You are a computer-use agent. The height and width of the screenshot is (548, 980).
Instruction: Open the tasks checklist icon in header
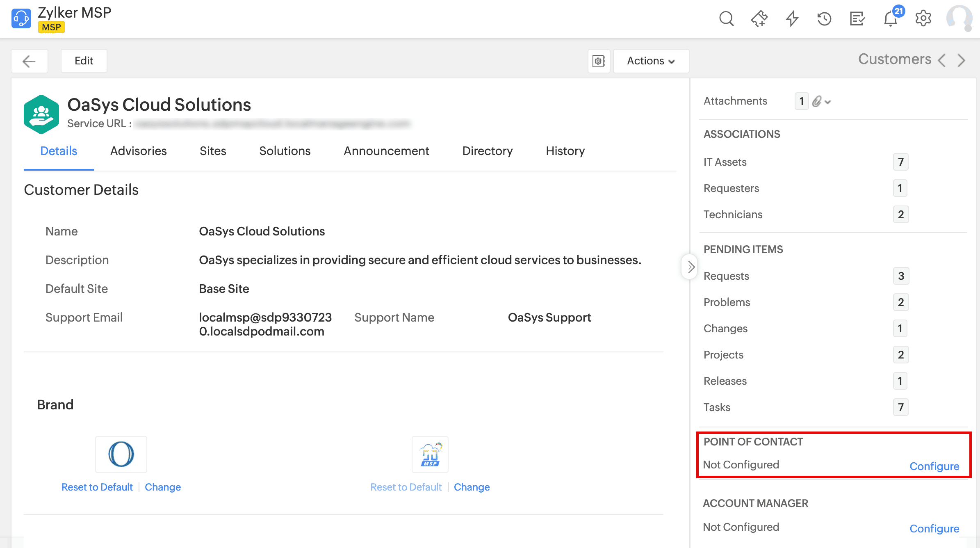857,19
